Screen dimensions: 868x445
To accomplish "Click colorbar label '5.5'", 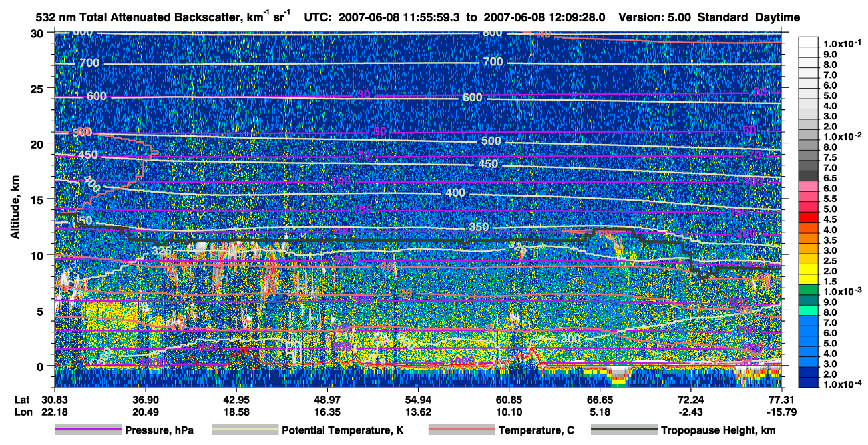I will tap(829, 199).
